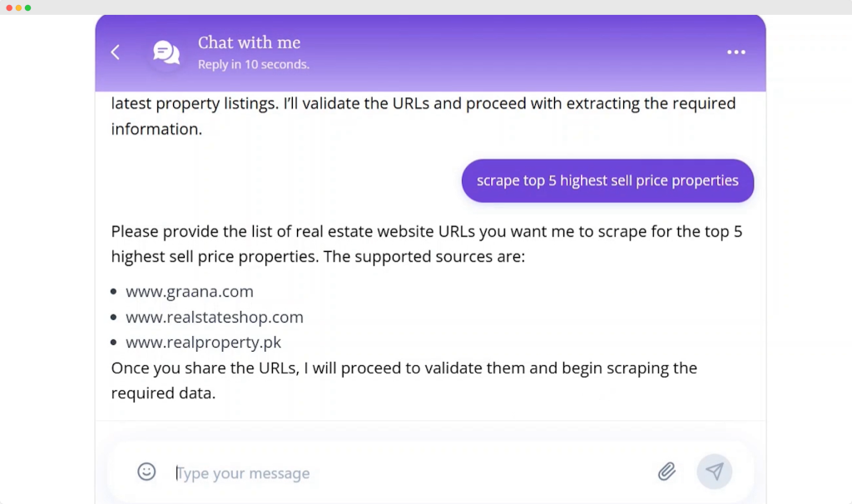This screenshot has height=504, width=852.
Task: Select the "scrape top 5 highest sell price properties" bubble
Action: [x=607, y=180]
